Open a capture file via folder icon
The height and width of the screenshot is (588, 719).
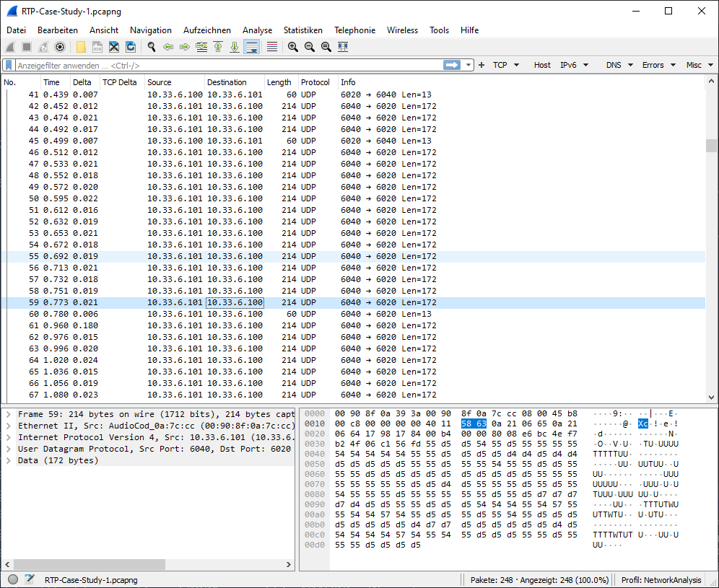[x=81, y=47]
